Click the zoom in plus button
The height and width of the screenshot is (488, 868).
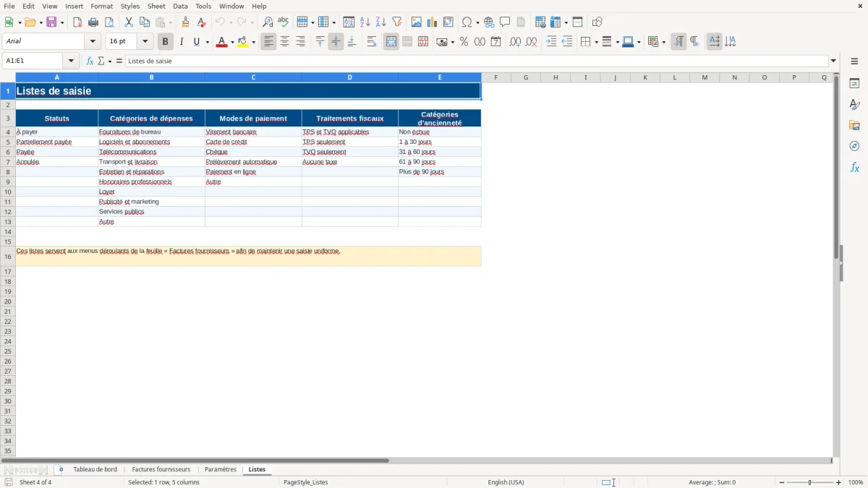[x=838, y=482]
